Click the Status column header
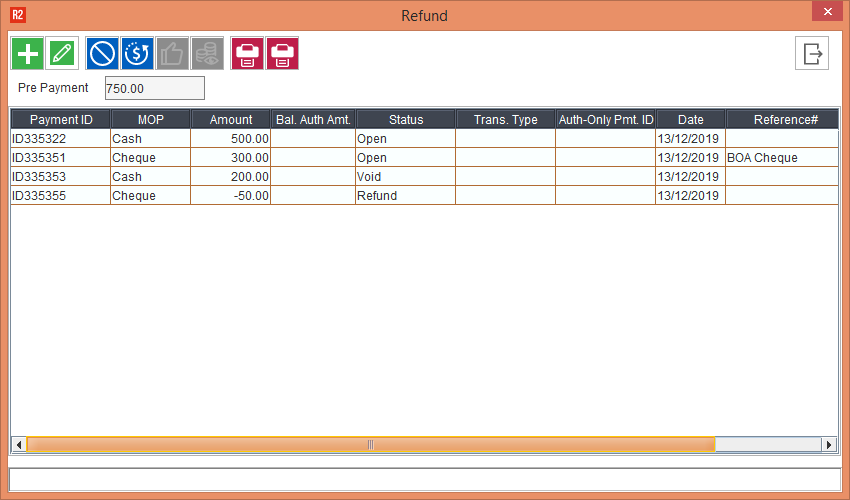This screenshot has width=850, height=500. tap(405, 120)
